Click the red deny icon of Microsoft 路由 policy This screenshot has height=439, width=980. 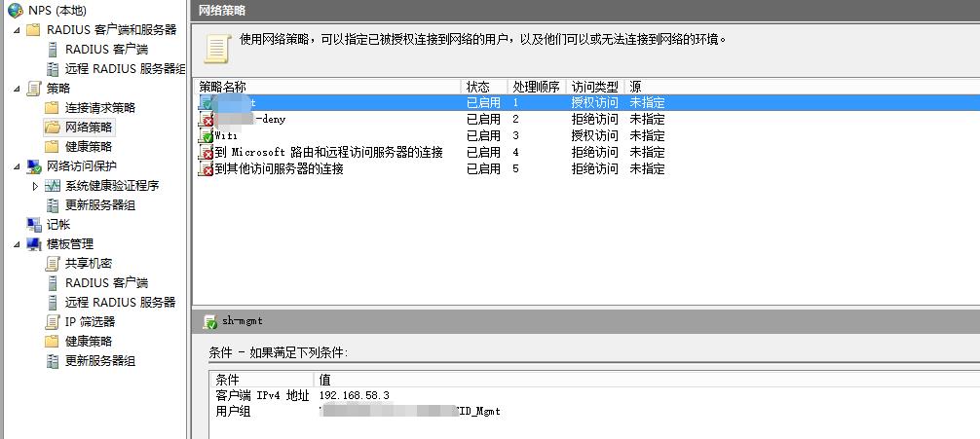(x=207, y=153)
